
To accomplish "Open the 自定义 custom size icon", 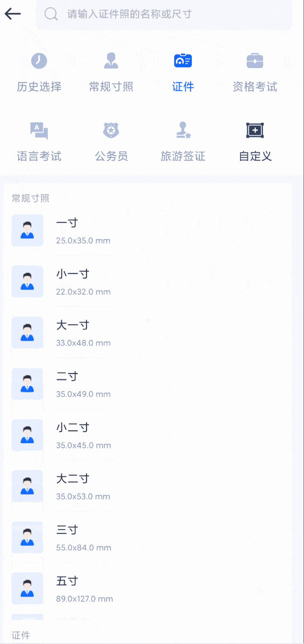I will (255, 131).
